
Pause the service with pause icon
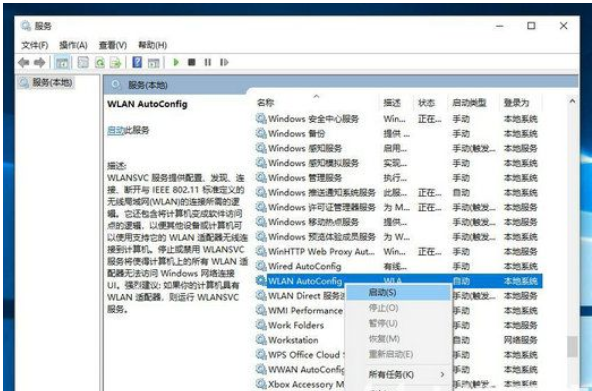pos(208,62)
